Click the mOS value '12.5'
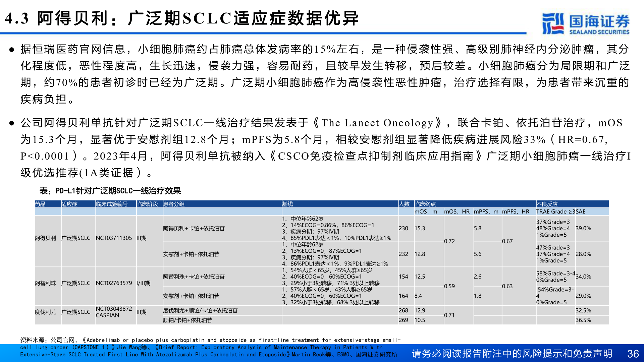 coord(420,277)
